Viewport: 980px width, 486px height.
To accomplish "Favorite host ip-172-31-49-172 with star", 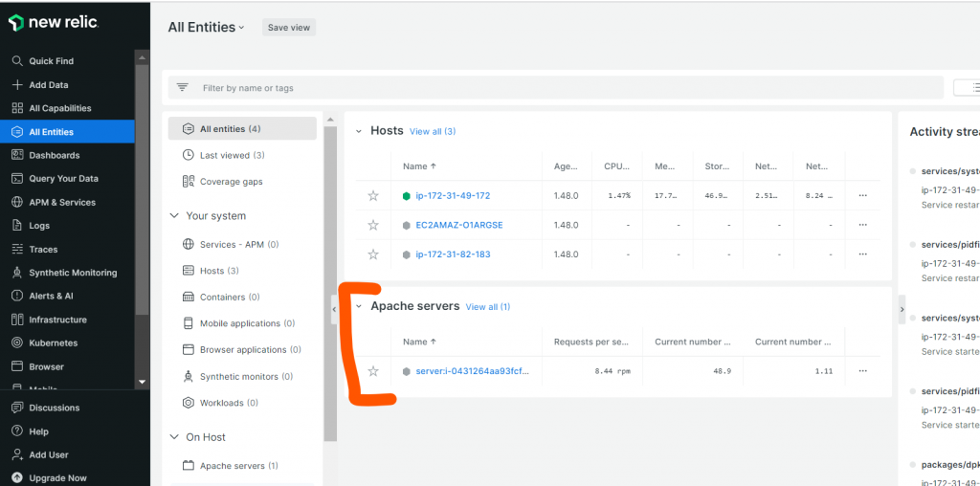I will click(x=373, y=196).
